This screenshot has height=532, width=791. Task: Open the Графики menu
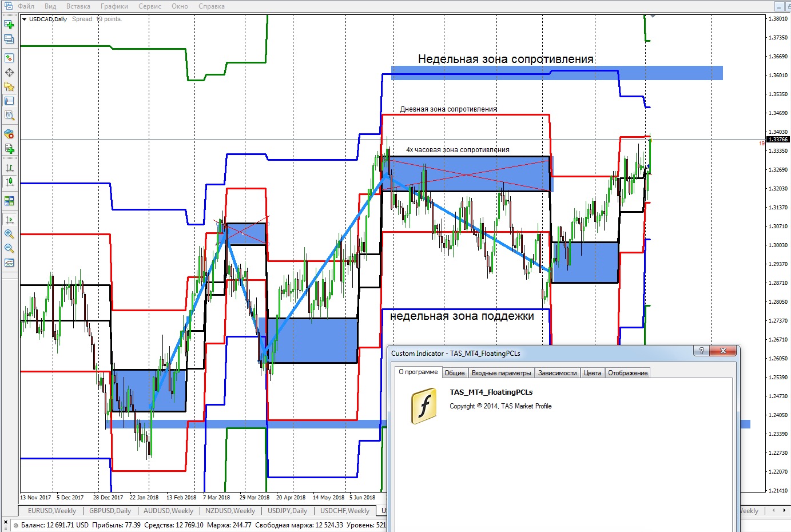[x=114, y=6]
